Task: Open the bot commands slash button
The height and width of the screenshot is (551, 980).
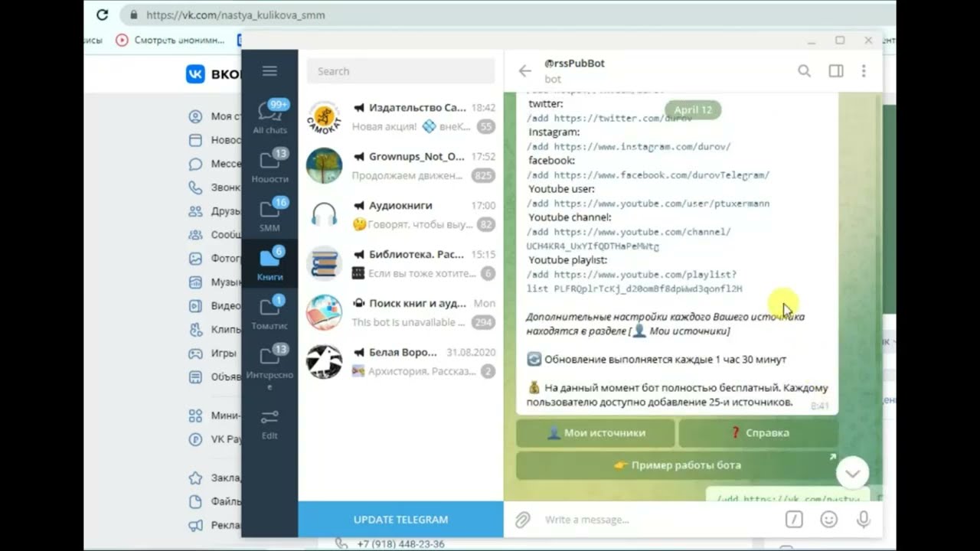Action: tap(794, 520)
